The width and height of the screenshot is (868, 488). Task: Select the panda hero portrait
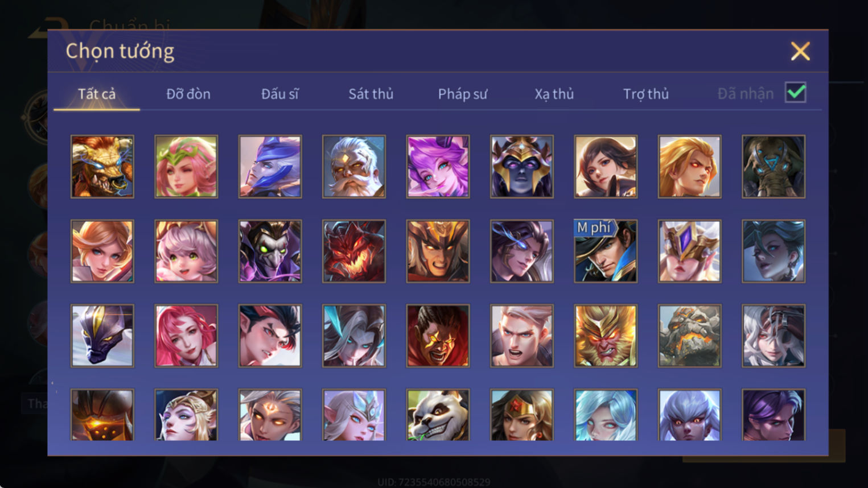tap(438, 415)
